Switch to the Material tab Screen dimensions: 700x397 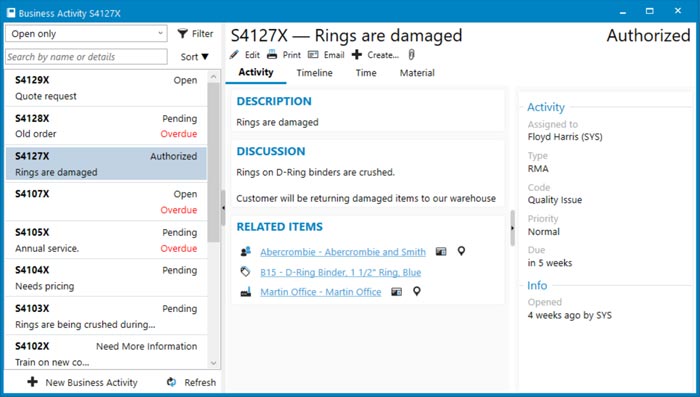pyautogui.click(x=417, y=73)
